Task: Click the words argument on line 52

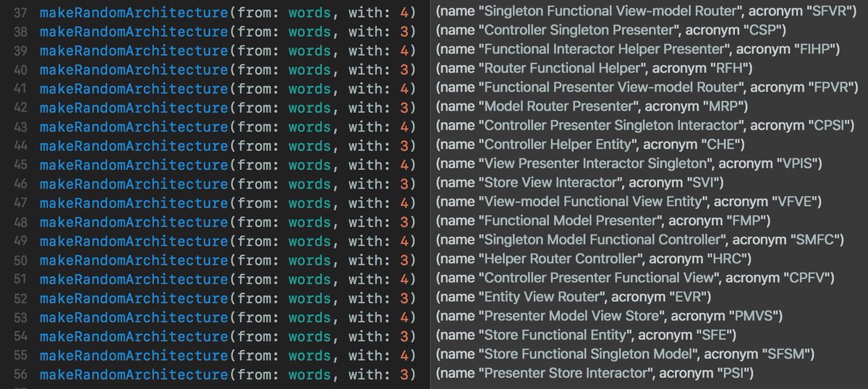Action: point(310,299)
